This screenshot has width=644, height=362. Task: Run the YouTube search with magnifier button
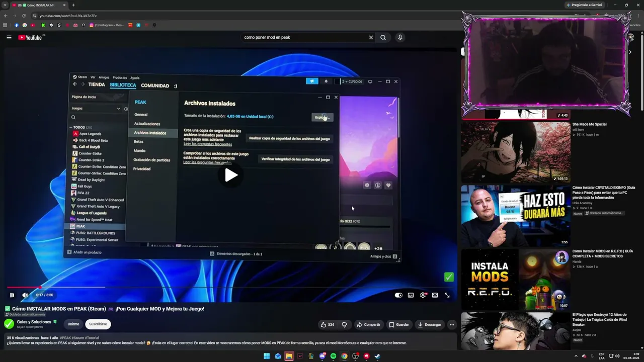pyautogui.click(x=383, y=37)
